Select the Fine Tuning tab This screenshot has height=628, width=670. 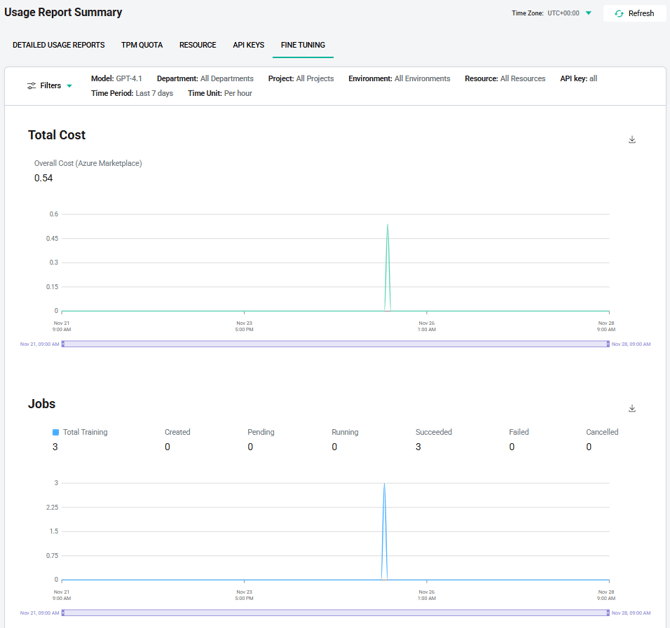303,45
